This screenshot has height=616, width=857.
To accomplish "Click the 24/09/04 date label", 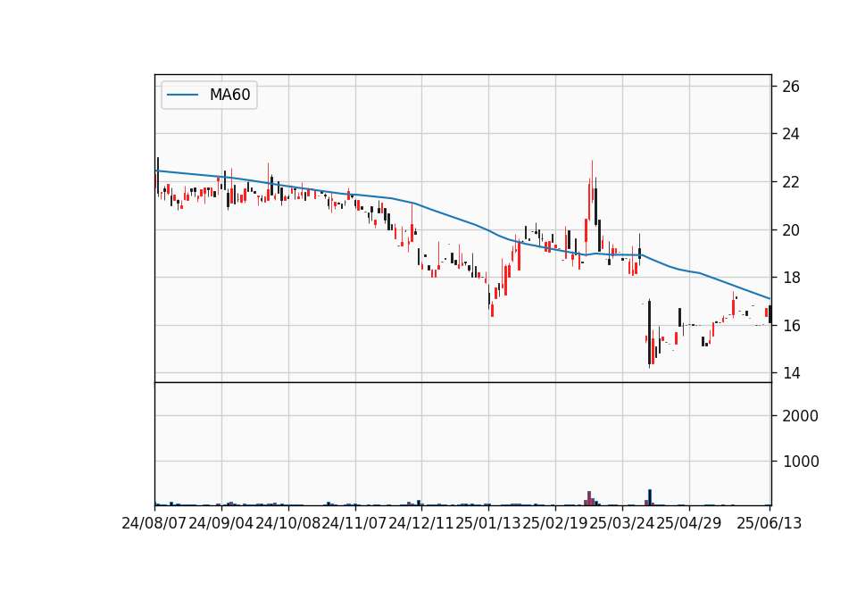I will click(x=220, y=523).
